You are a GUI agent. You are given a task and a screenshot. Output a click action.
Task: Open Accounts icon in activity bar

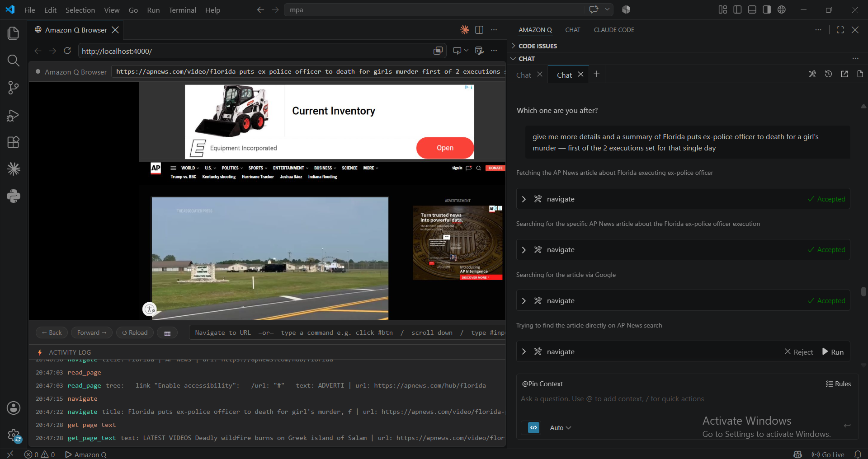pyautogui.click(x=14, y=408)
